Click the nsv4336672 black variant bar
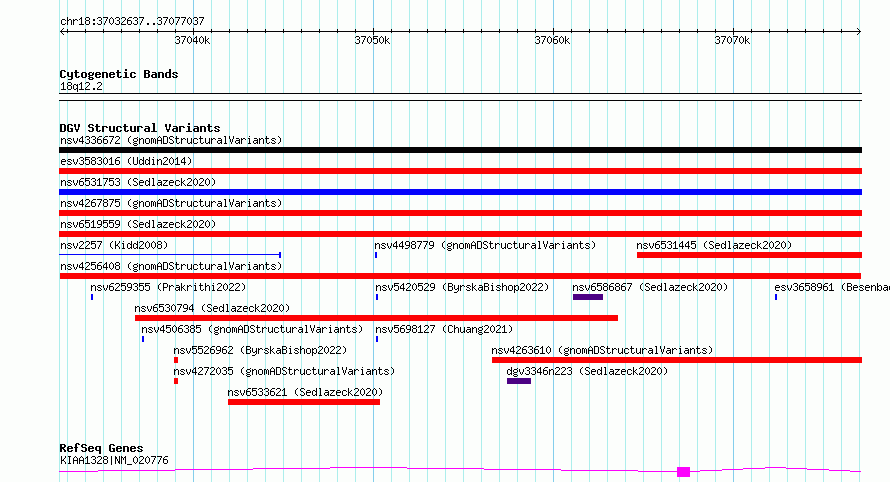The image size is (890, 482). point(460,150)
